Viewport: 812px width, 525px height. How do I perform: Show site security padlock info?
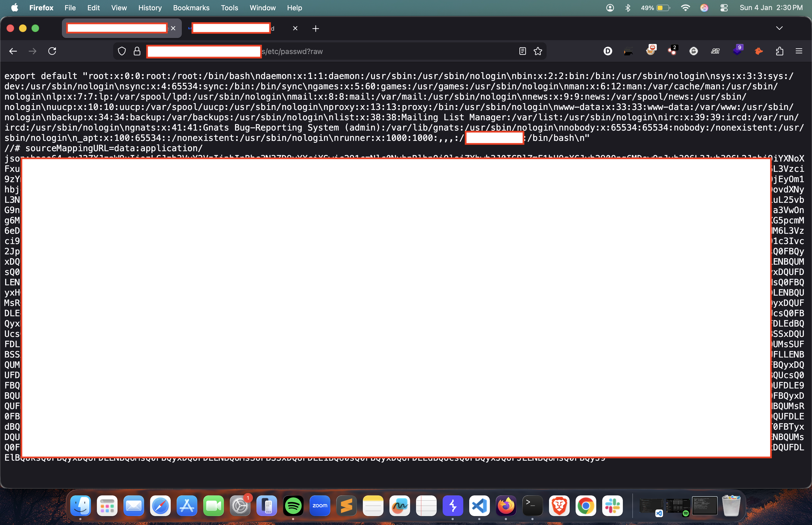point(137,51)
